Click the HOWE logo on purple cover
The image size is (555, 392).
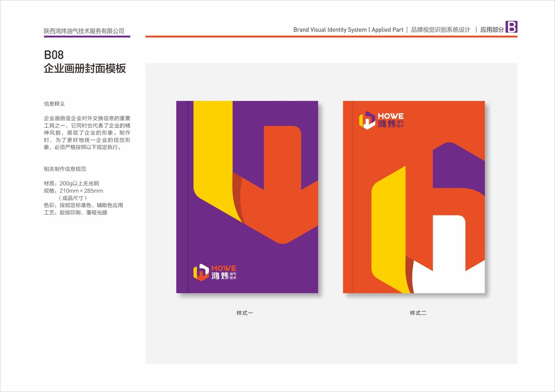215,273
